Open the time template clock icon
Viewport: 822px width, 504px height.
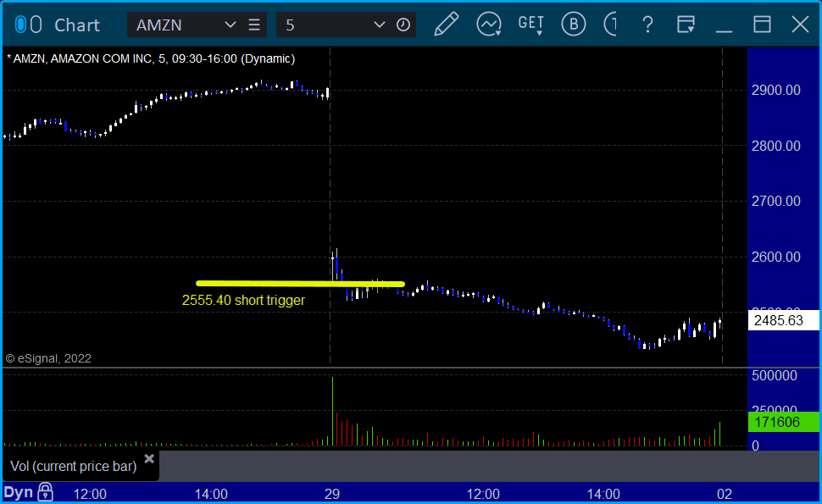tap(403, 25)
